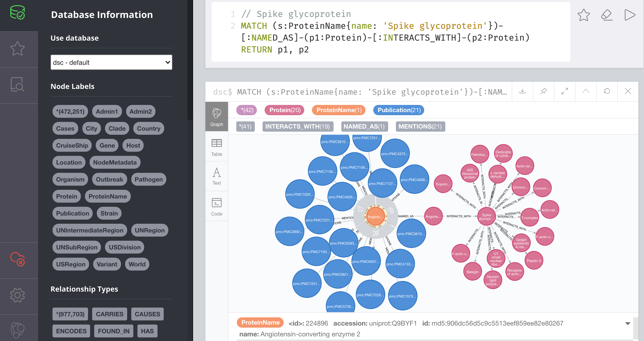Click the Publication node label pill
The image size is (644, 341).
click(72, 213)
